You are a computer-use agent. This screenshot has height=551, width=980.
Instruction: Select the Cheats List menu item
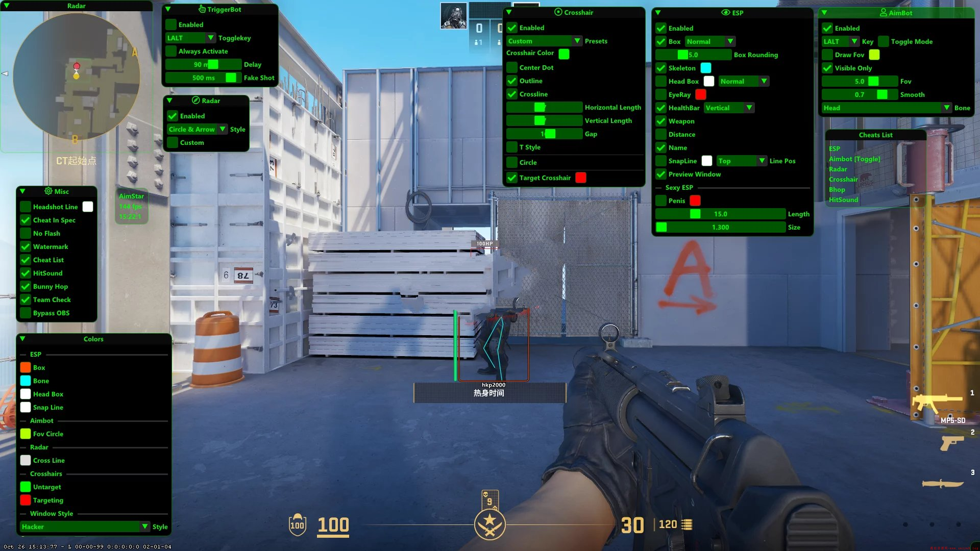(x=874, y=135)
